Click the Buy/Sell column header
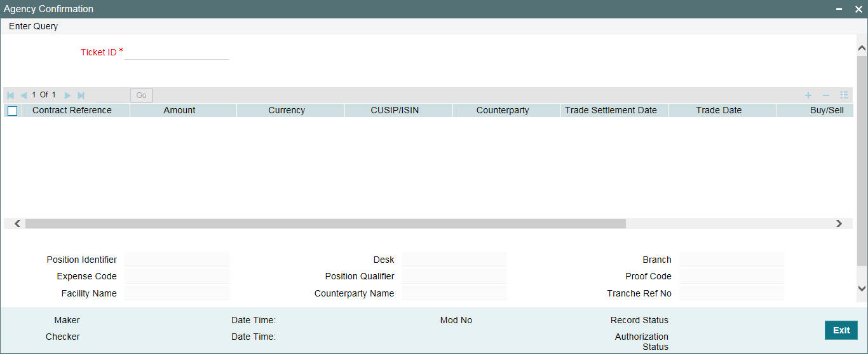This screenshot has height=355, width=868. [815, 110]
